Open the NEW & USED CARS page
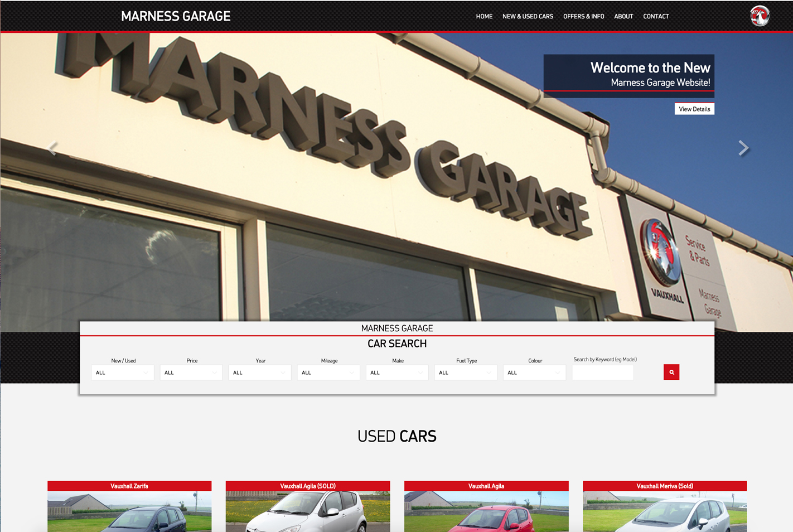This screenshot has width=793, height=532. (528, 16)
